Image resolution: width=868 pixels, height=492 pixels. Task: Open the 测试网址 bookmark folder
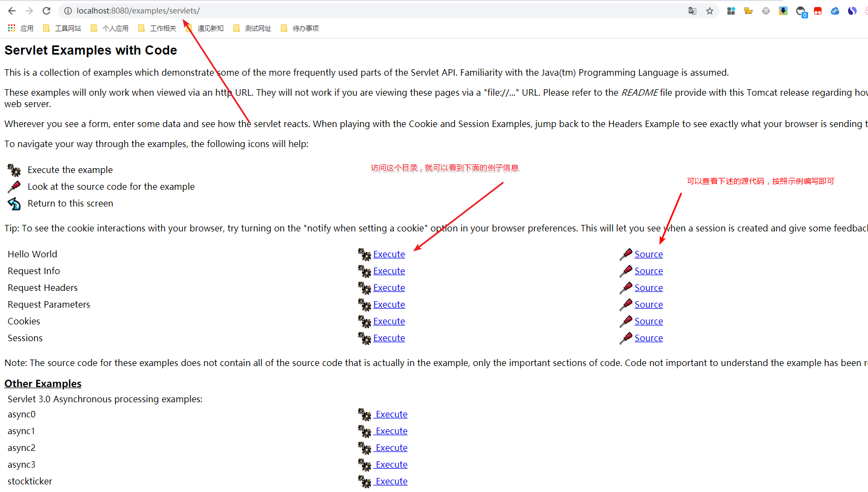[252, 28]
